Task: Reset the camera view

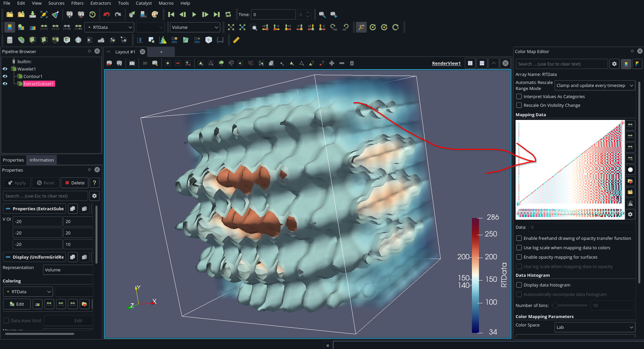Action: pos(231,27)
